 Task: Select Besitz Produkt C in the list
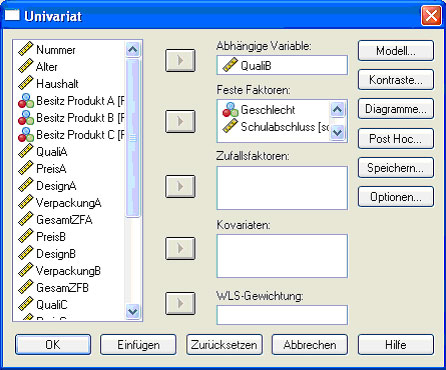coord(80,135)
